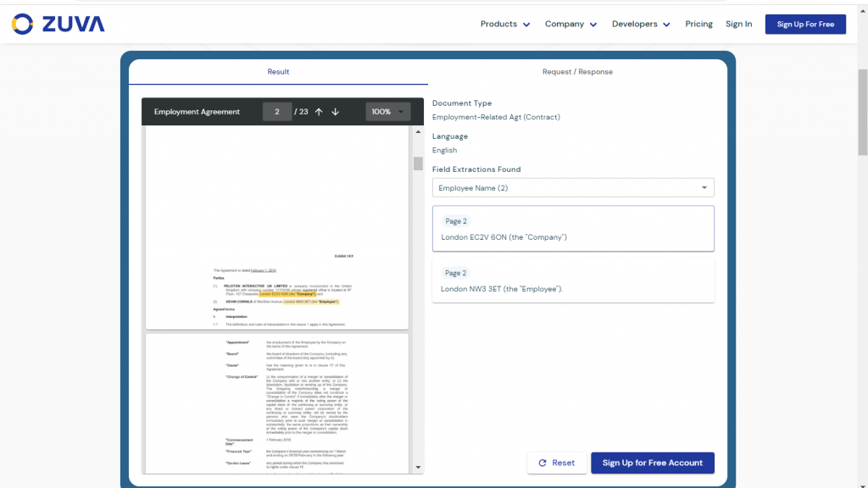Switch to the Result tab

[x=278, y=72]
